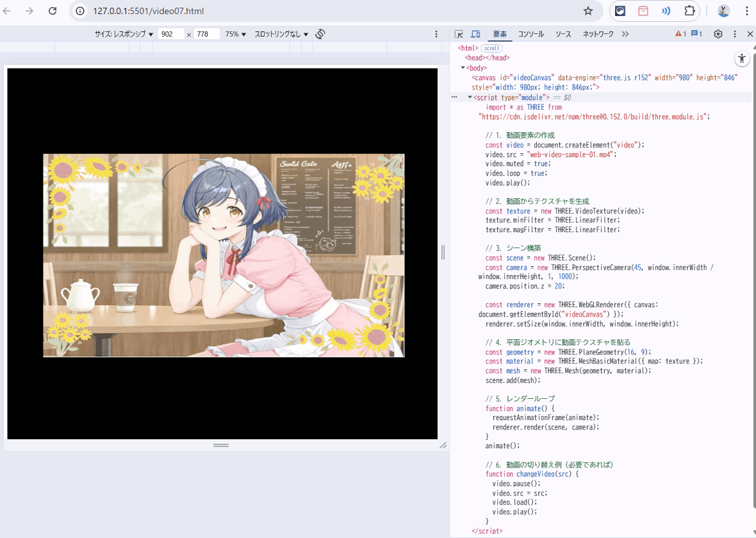Click the inspect element picker icon
756x538 pixels.
(x=459, y=34)
